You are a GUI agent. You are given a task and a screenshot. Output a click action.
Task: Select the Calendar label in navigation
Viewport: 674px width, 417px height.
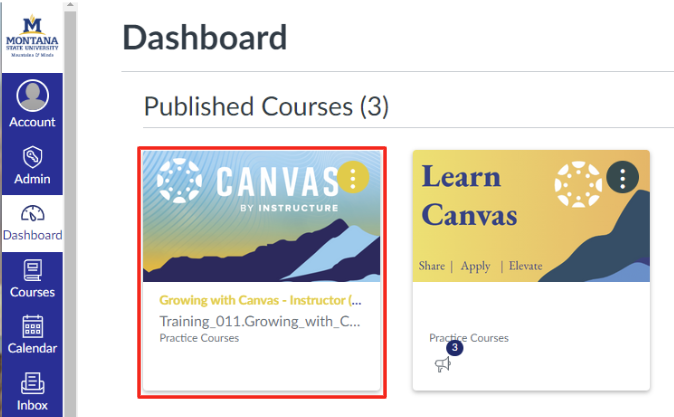tap(32, 348)
